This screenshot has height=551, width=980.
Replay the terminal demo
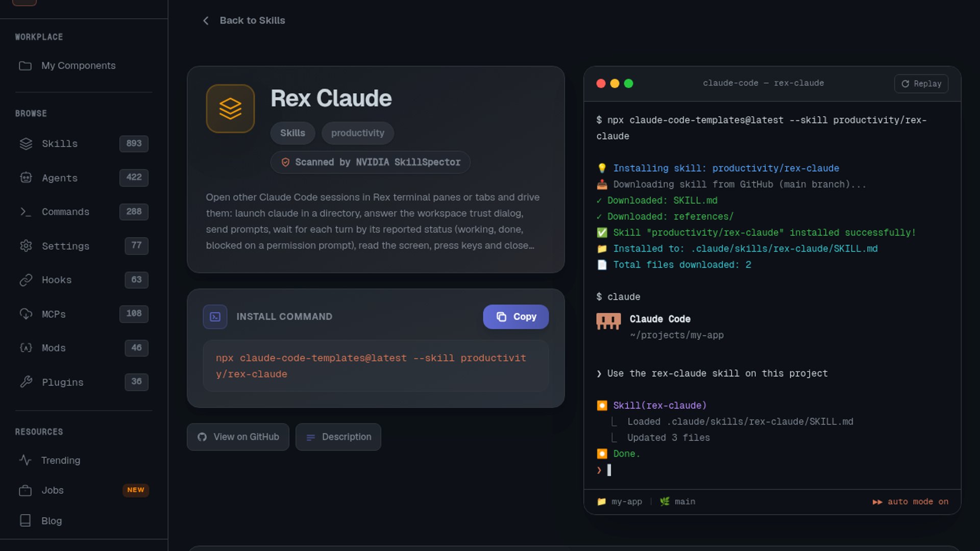(921, 84)
